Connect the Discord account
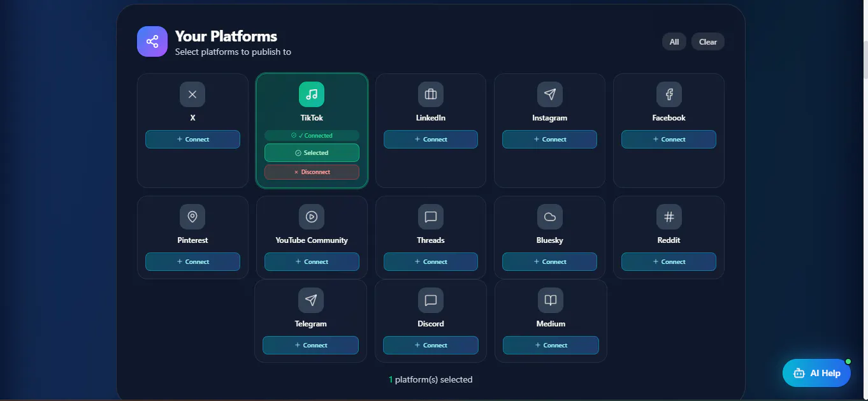 431,345
